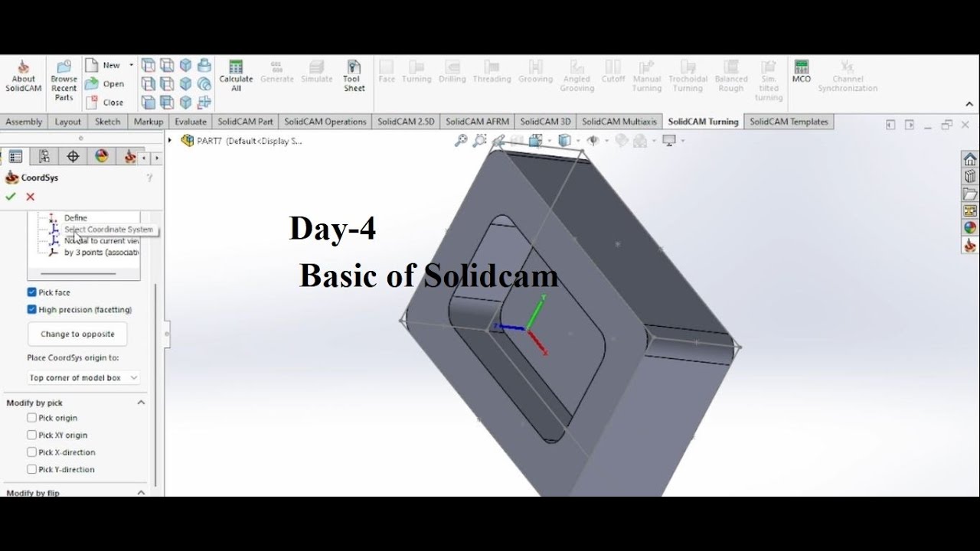Click Channel Synchronization
The height and width of the screenshot is (551, 980).
pos(848,77)
